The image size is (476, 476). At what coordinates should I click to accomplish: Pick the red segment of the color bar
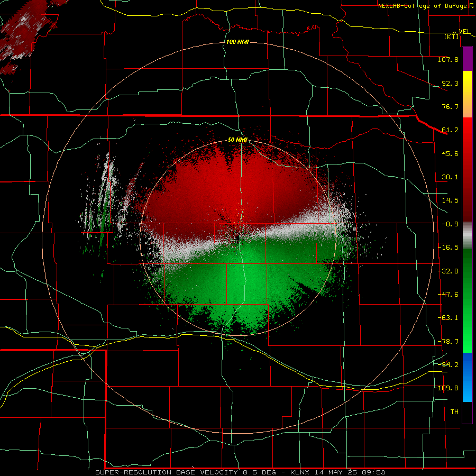[x=467, y=169]
